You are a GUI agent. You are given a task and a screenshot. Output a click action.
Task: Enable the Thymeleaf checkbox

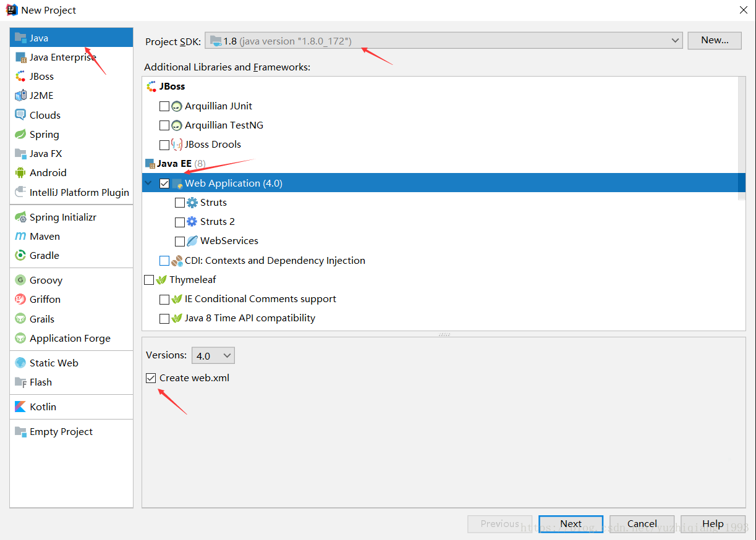pyautogui.click(x=149, y=280)
